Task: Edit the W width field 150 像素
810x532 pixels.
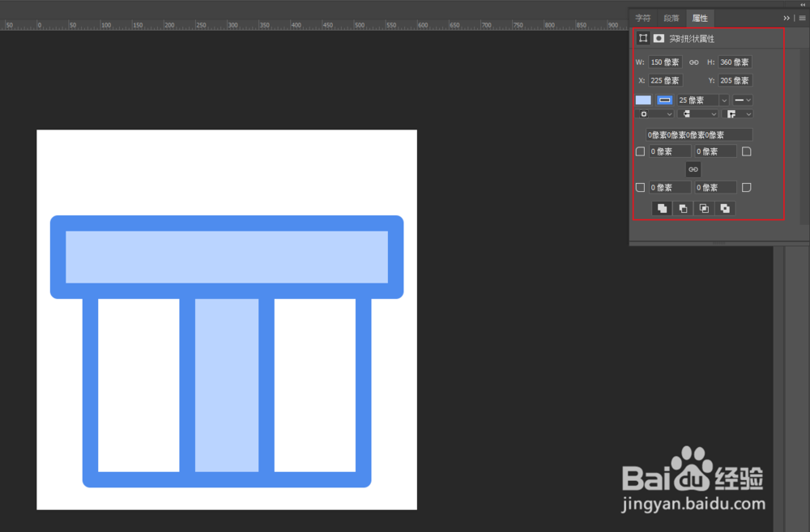Action: (665, 62)
